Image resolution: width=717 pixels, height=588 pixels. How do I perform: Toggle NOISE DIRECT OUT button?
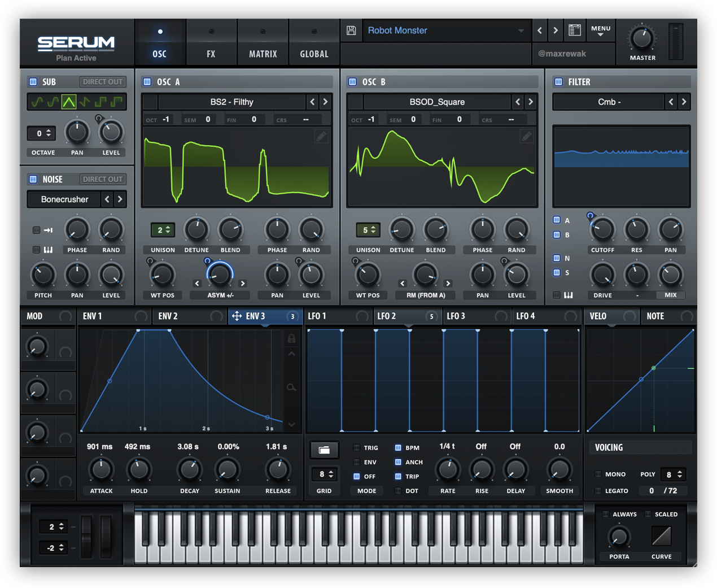coord(102,179)
